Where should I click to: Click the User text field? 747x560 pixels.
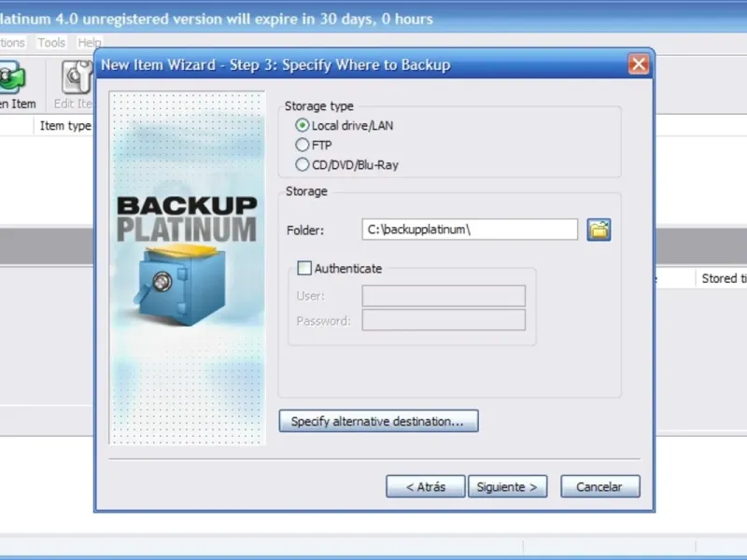[444, 296]
